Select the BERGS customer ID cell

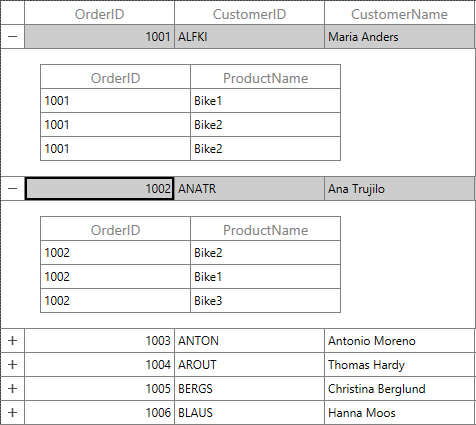(x=249, y=389)
